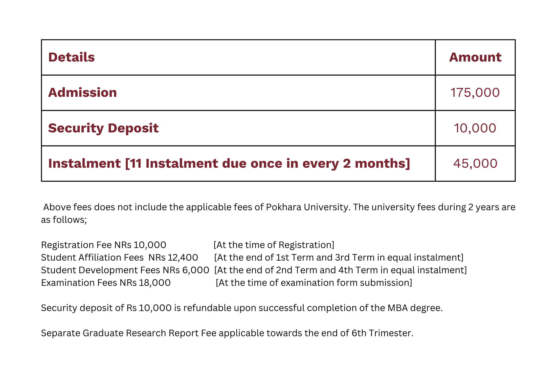Click the 'At the time of Registration' note
The height and width of the screenshot is (392, 555).
coord(274,245)
